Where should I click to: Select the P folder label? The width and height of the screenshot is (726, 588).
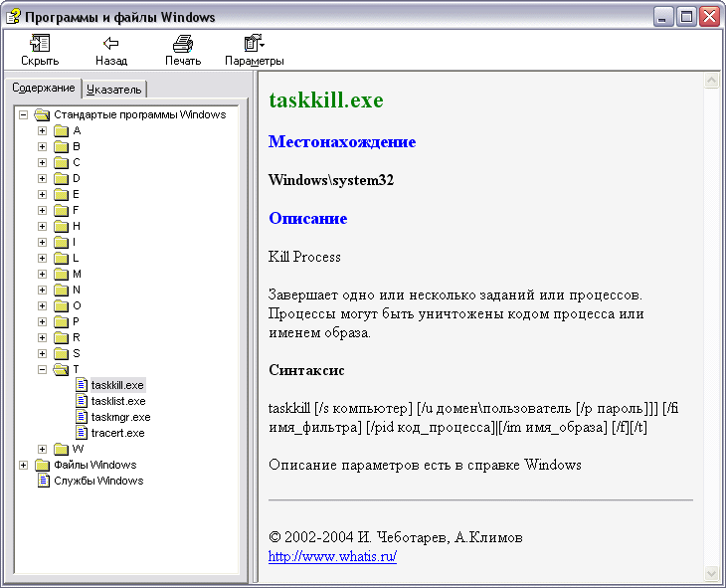pos(76,321)
